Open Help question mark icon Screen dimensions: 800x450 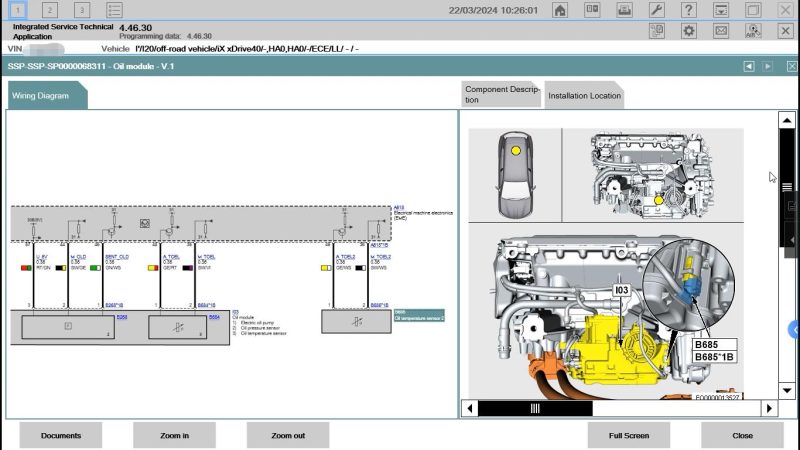688,10
